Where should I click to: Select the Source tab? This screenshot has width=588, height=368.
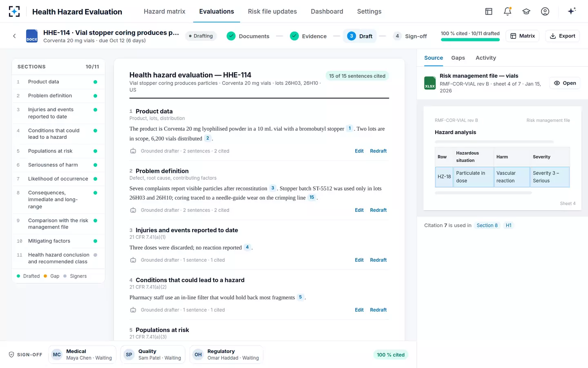coord(434,58)
